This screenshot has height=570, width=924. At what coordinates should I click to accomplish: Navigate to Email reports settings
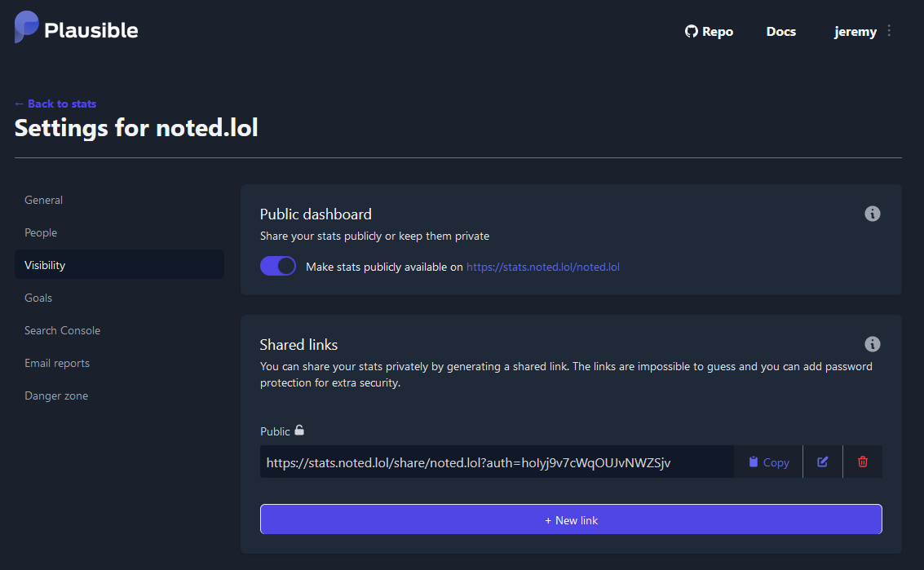coord(57,363)
